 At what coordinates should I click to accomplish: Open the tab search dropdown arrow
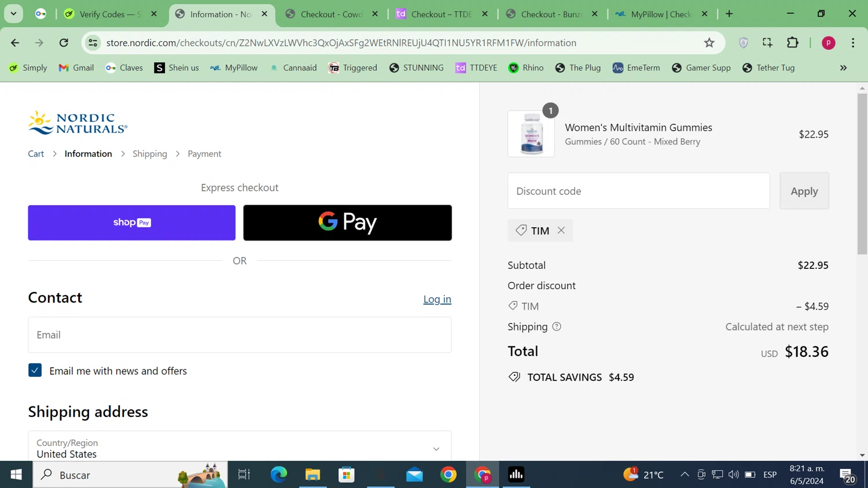coord(13,13)
